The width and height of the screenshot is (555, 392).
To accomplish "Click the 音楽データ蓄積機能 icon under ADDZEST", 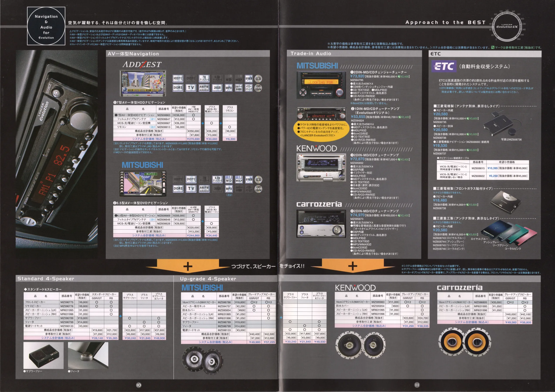I will (x=239, y=88).
